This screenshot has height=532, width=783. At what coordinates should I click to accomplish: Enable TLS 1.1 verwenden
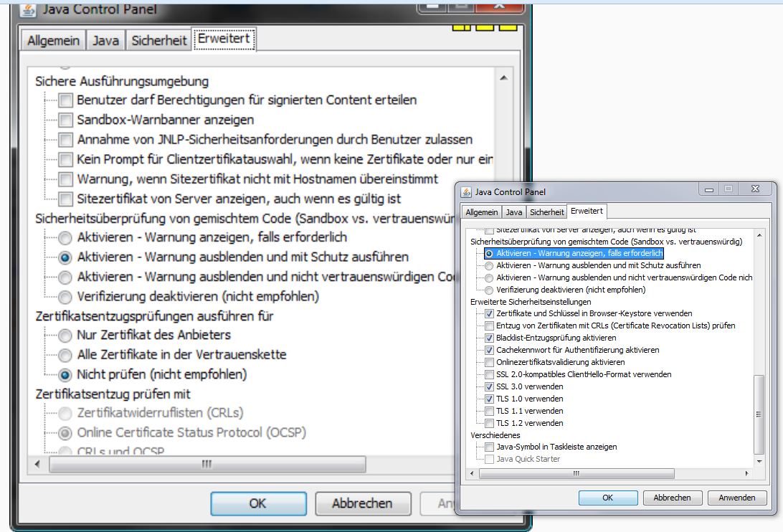point(489,411)
